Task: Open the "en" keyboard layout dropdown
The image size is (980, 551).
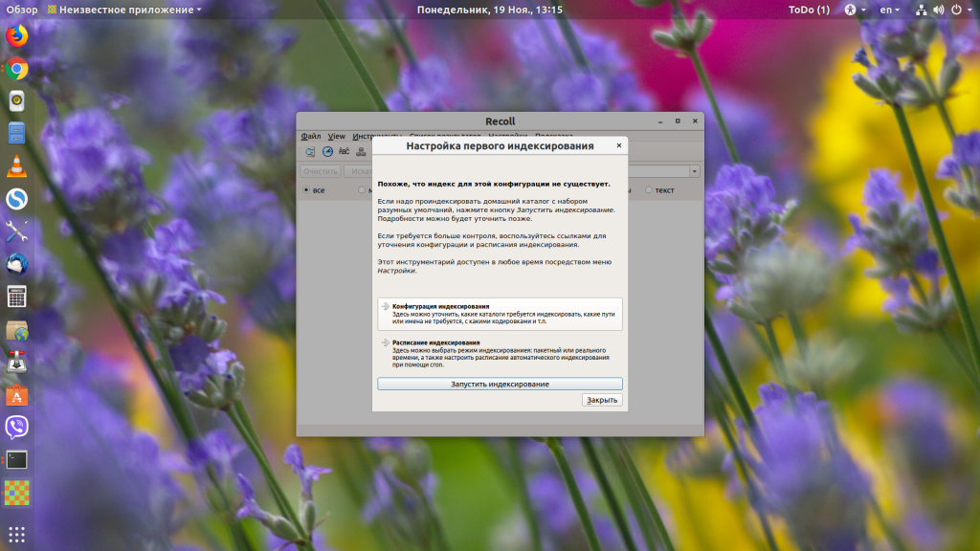Action: pyautogui.click(x=890, y=10)
